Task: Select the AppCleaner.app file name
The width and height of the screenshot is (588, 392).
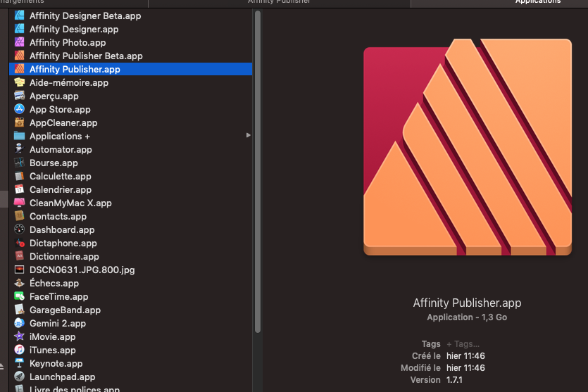Action: 63,123
